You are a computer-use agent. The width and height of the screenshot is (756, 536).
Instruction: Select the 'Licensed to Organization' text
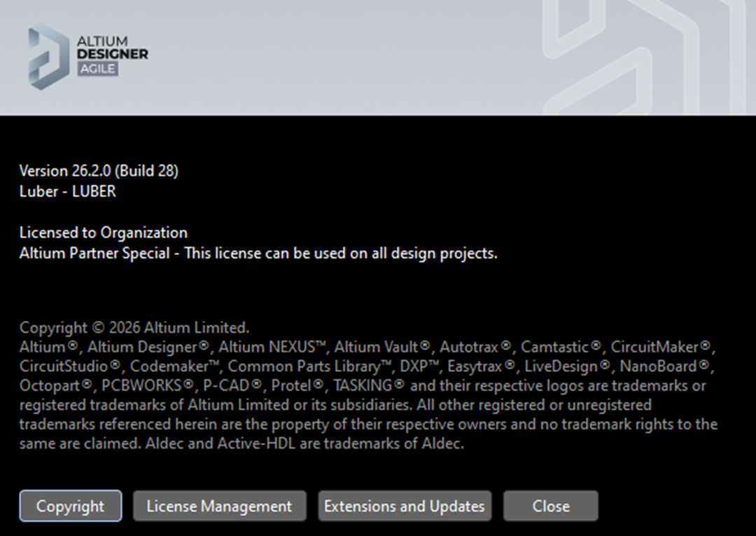(102, 233)
